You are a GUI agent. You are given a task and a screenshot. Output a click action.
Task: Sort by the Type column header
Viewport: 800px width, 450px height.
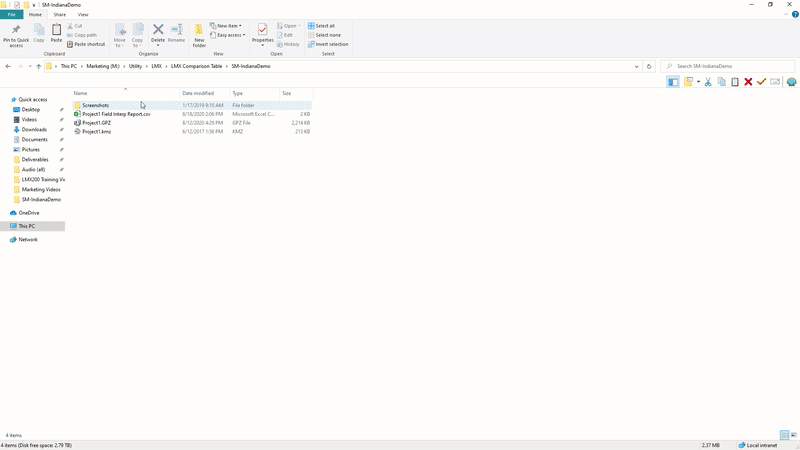[x=255, y=93]
